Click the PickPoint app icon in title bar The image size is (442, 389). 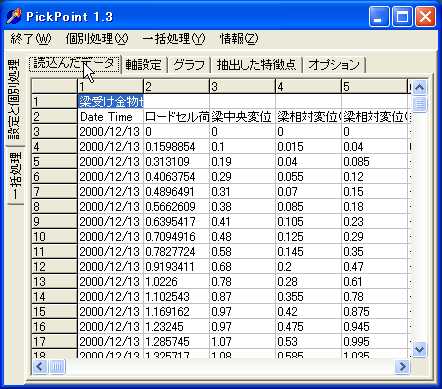coord(13,16)
